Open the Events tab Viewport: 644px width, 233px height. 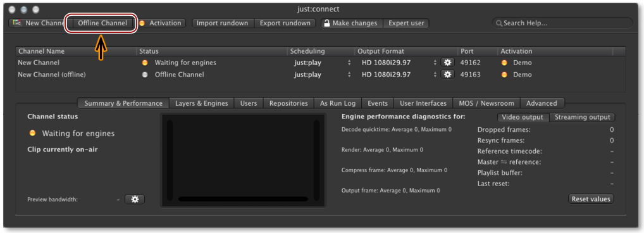[378, 104]
